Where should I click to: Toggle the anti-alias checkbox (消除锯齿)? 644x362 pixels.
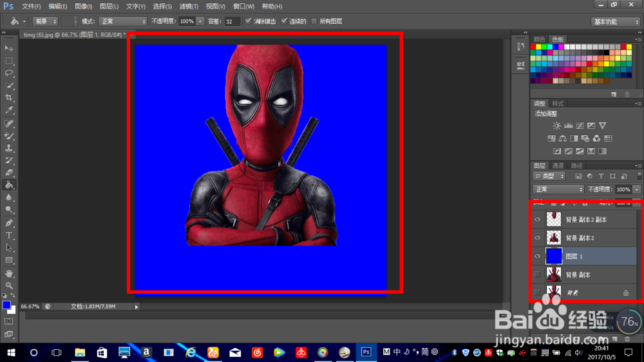[248, 21]
